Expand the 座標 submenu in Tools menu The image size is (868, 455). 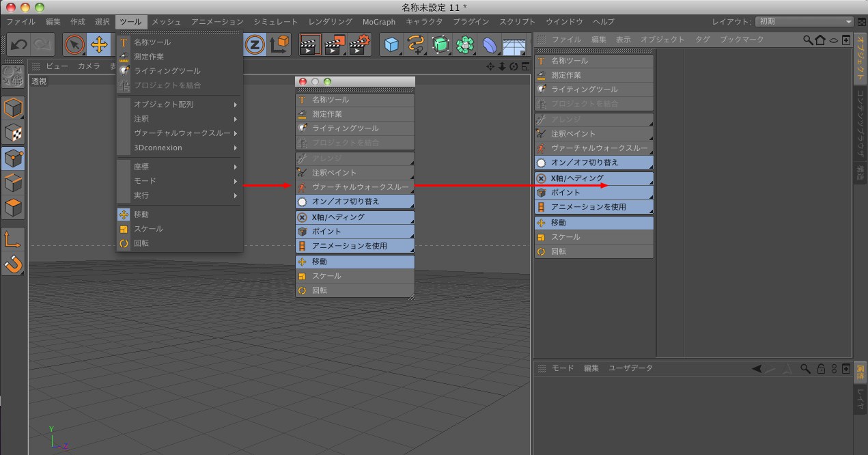pyautogui.click(x=180, y=167)
